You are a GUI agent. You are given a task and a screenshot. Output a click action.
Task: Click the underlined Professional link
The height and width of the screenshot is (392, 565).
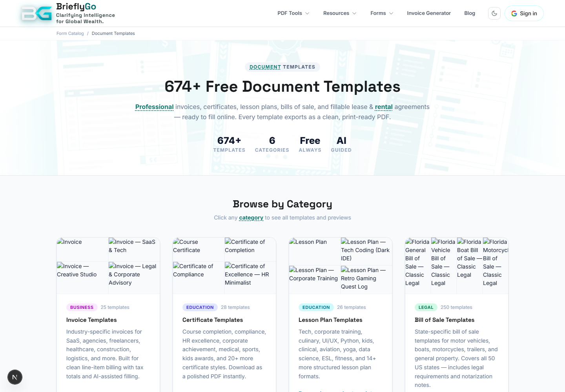(x=155, y=107)
